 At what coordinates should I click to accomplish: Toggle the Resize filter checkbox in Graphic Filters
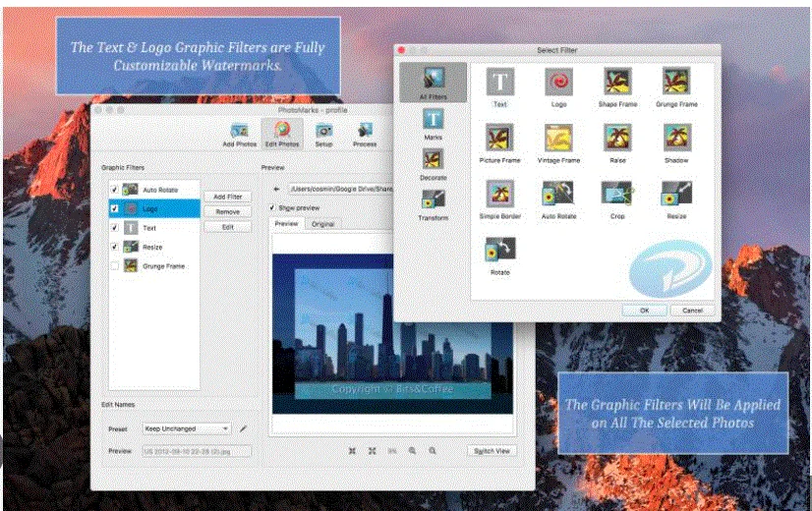(114, 247)
